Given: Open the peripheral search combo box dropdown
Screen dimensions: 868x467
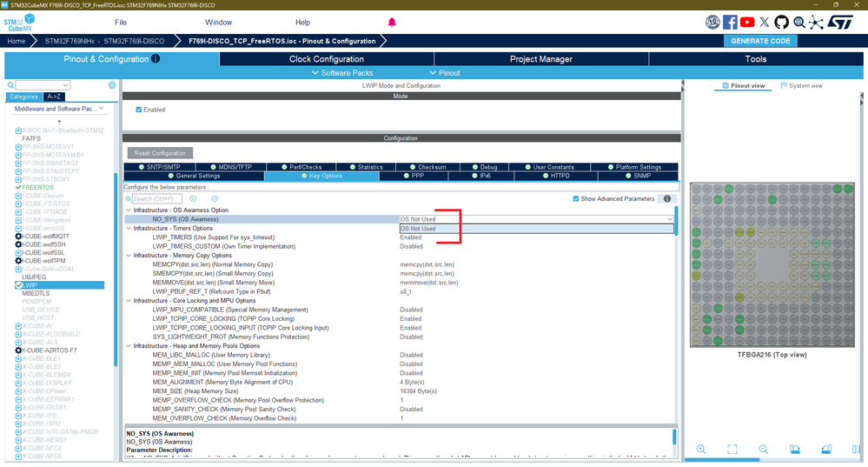Looking at the screenshot, I should tap(66, 85).
